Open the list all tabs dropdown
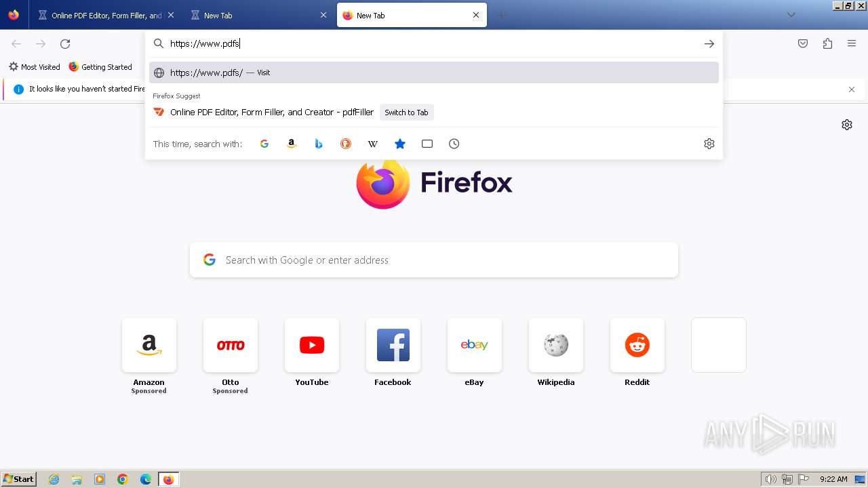The width and height of the screenshot is (868, 488). [x=791, y=15]
